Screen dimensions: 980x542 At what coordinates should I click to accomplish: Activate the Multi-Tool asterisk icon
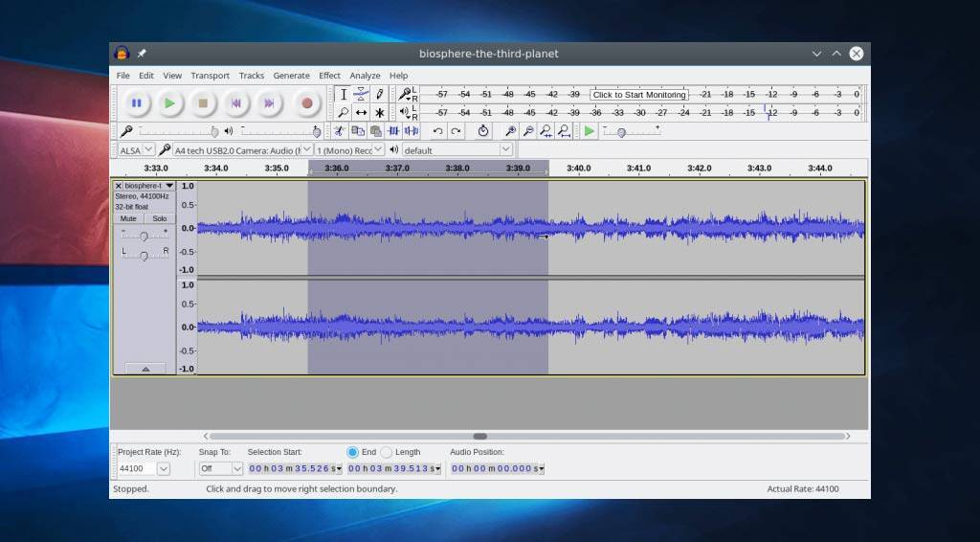click(x=380, y=112)
